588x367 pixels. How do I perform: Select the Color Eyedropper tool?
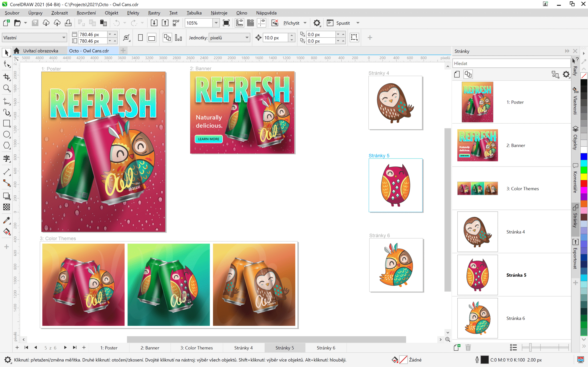point(7,220)
